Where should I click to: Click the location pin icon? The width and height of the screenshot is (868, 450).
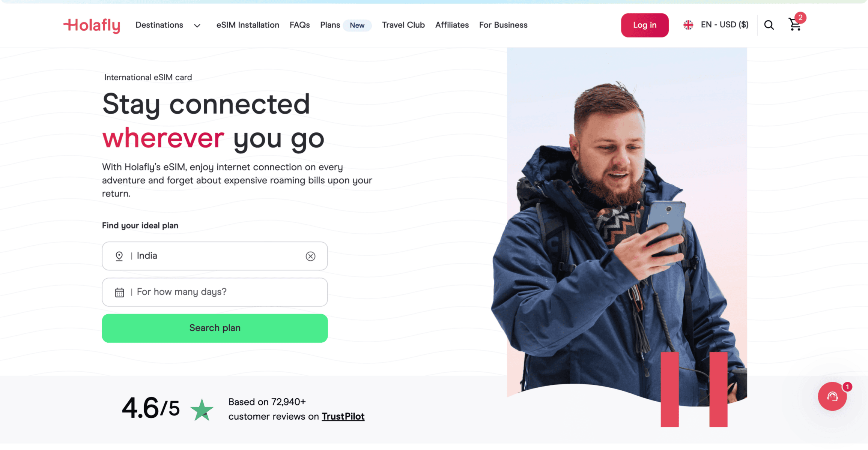coord(119,256)
